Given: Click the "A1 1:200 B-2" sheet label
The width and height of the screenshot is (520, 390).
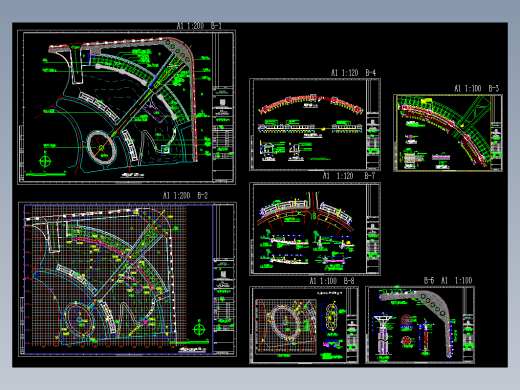Looking at the screenshot, I should point(185,195).
